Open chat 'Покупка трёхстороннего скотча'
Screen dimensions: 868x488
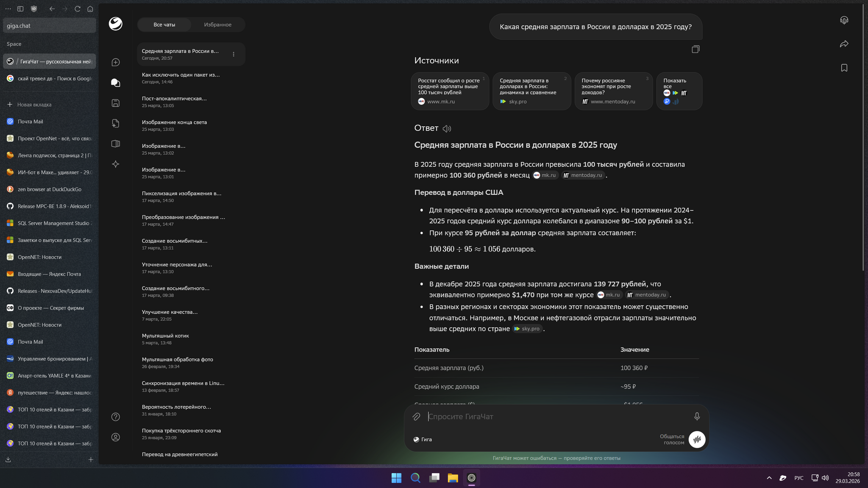[191, 434]
